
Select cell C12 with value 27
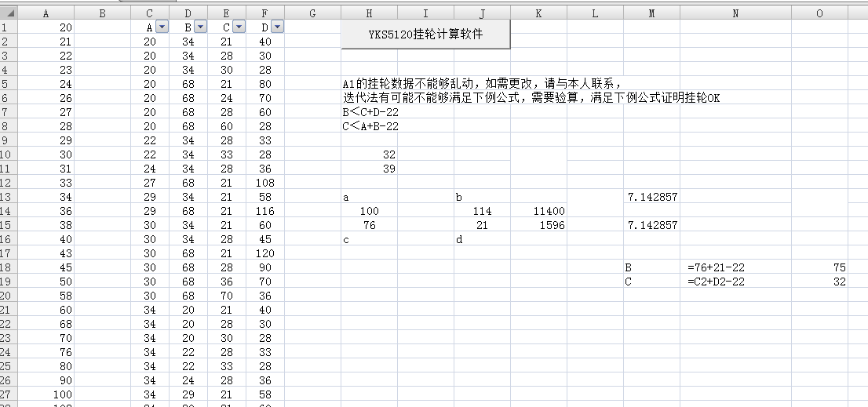point(150,183)
